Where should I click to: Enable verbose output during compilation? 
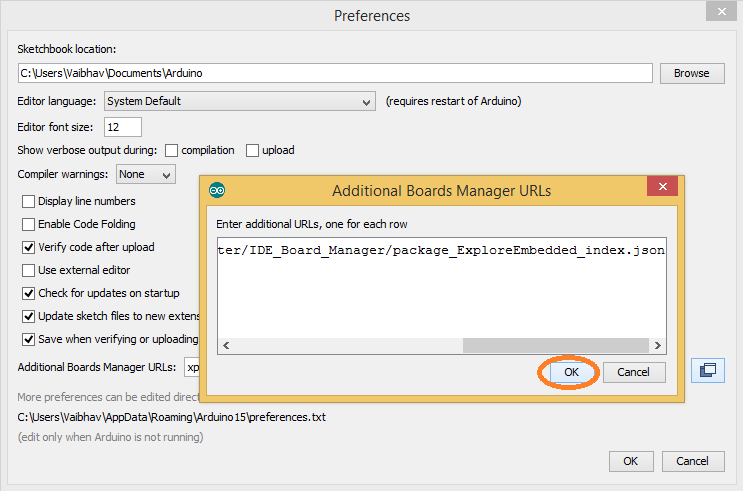171,150
